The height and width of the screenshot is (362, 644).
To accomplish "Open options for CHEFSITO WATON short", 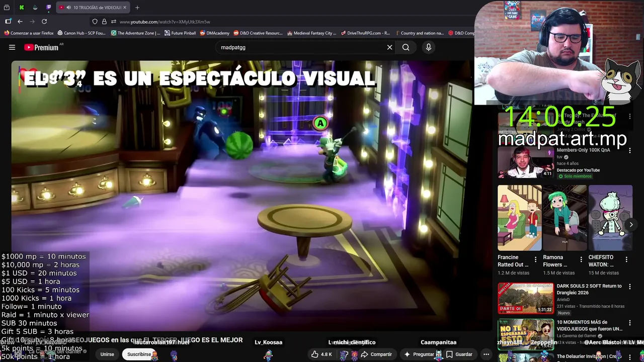I will (x=626, y=260).
